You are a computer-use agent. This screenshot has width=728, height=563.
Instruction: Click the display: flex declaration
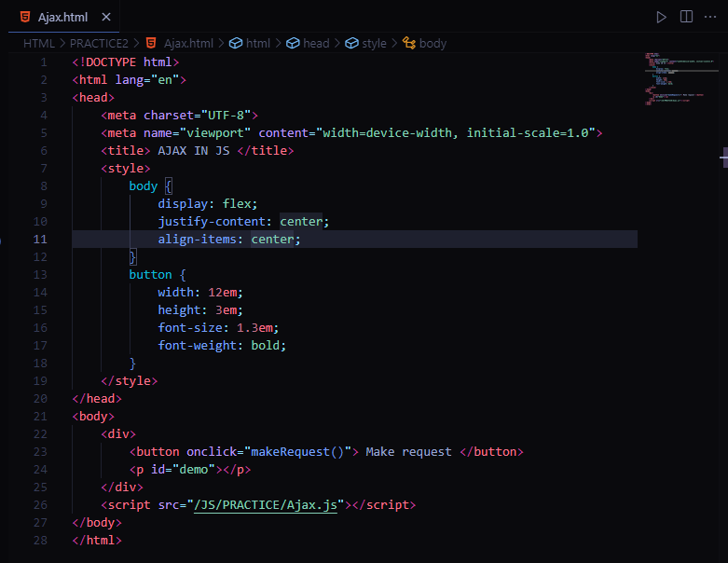click(x=208, y=204)
